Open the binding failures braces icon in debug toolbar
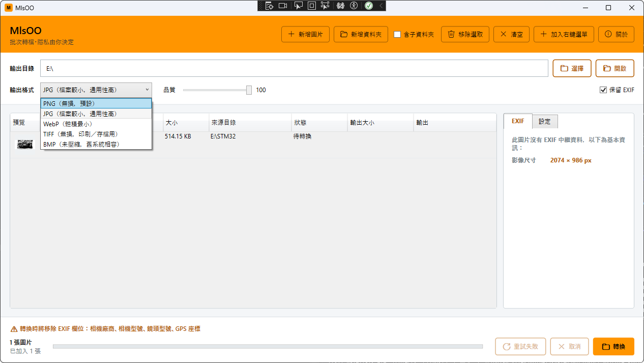 (x=341, y=6)
